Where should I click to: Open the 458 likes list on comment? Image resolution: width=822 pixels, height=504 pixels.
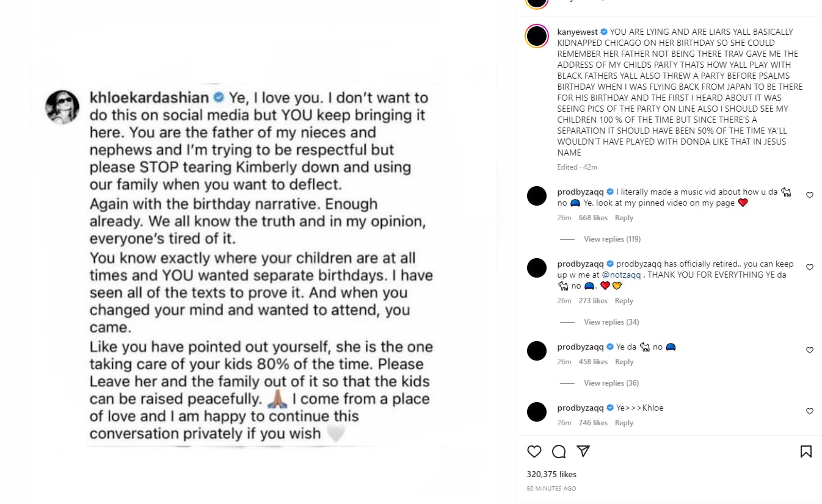(593, 362)
